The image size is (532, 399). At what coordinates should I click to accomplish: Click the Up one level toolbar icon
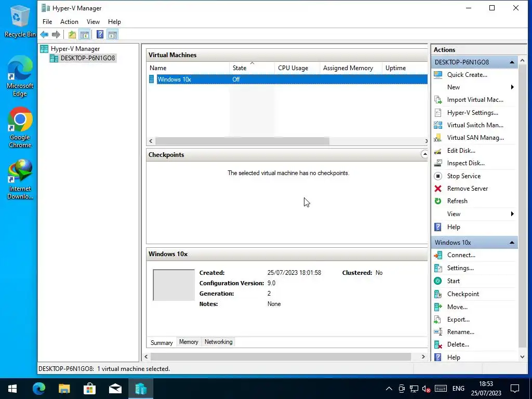[x=72, y=34]
